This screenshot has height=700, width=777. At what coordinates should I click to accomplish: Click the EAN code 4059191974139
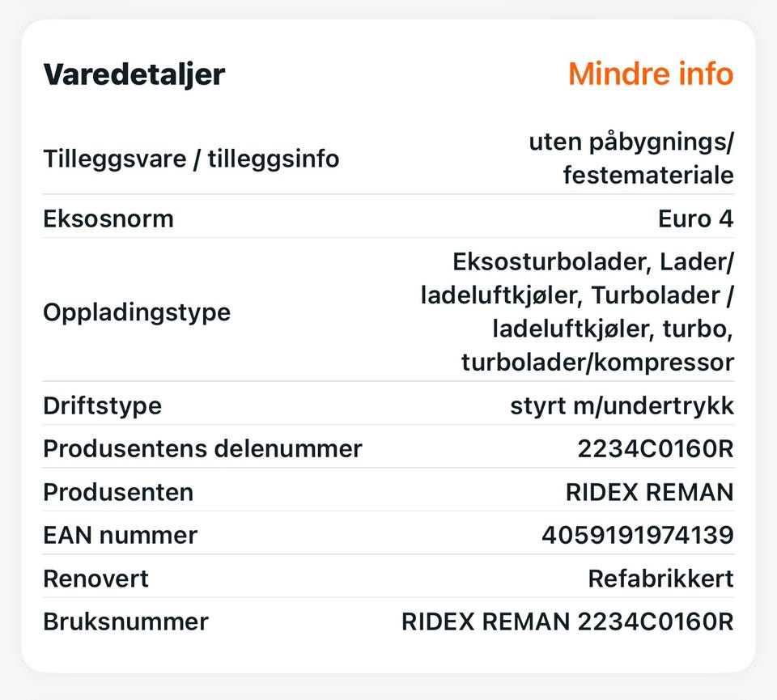click(638, 535)
